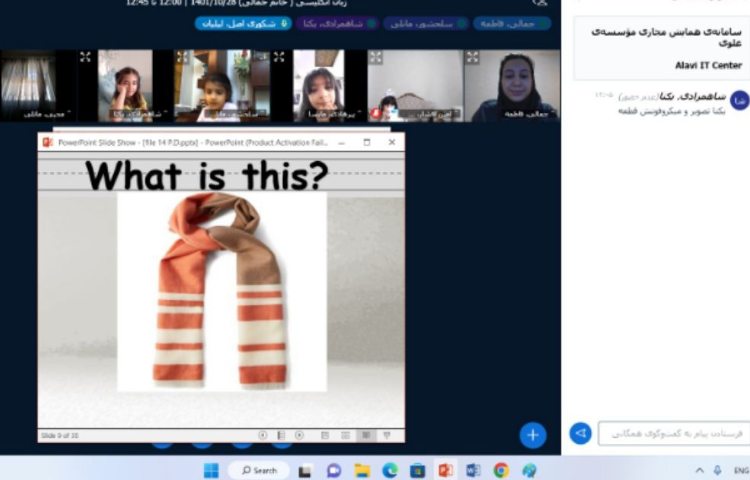Image resolution: width=750 pixels, height=480 pixels.
Task: Expand the video tile with red mute badge
Action: click(375, 57)
